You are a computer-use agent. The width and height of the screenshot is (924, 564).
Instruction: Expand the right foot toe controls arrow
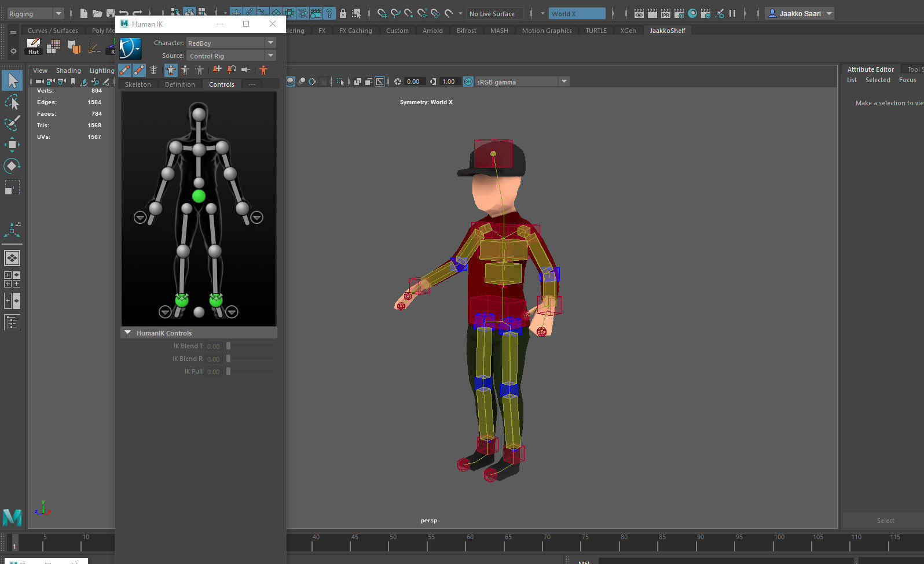(x=165, y=312)
